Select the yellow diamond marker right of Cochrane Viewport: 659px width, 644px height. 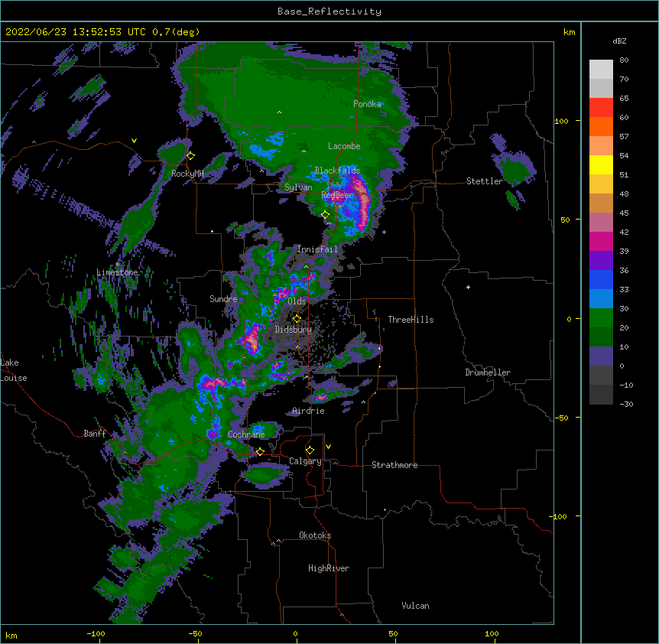260,451
